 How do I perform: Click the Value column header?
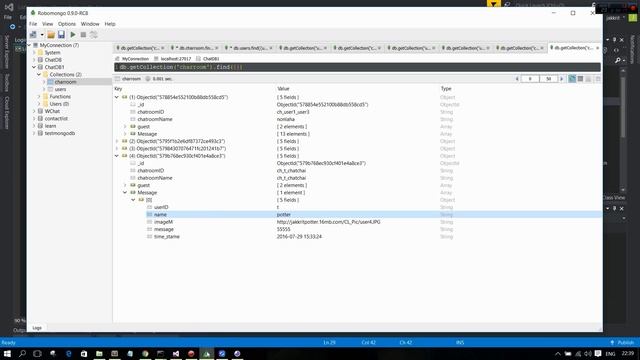tap(283, 89)
